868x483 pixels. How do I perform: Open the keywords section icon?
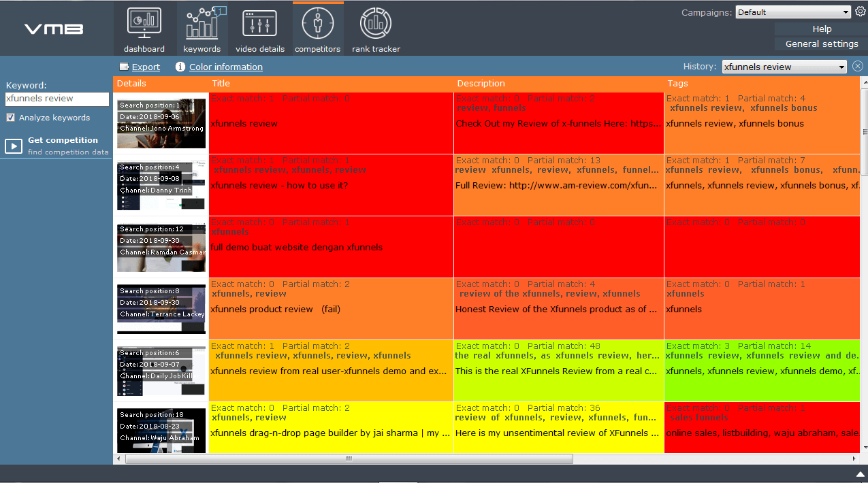(x=202, y=24)
